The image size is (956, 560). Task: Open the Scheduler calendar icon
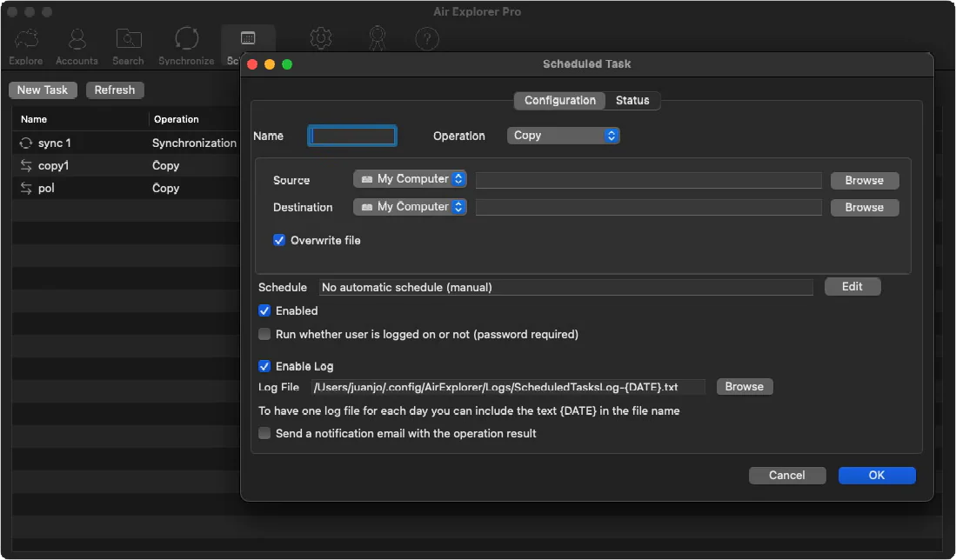pyautogui.click(x=248, y=38)
